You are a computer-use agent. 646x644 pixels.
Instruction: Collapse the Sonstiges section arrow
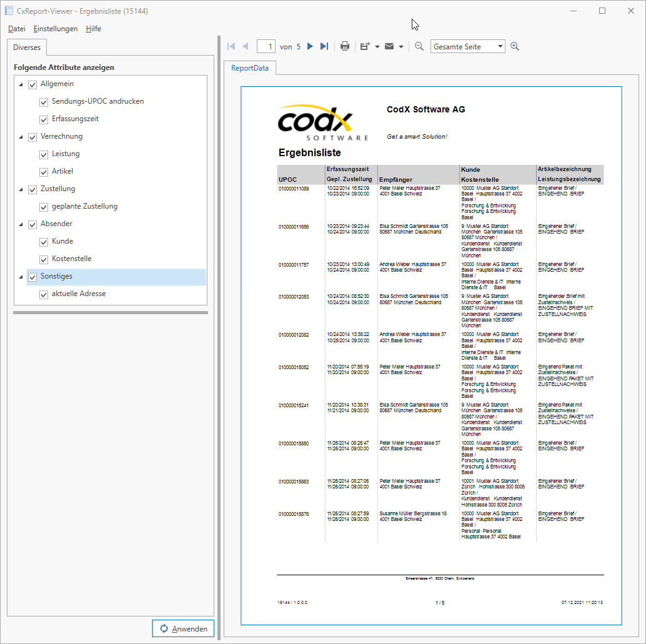[x=20, y=276]
